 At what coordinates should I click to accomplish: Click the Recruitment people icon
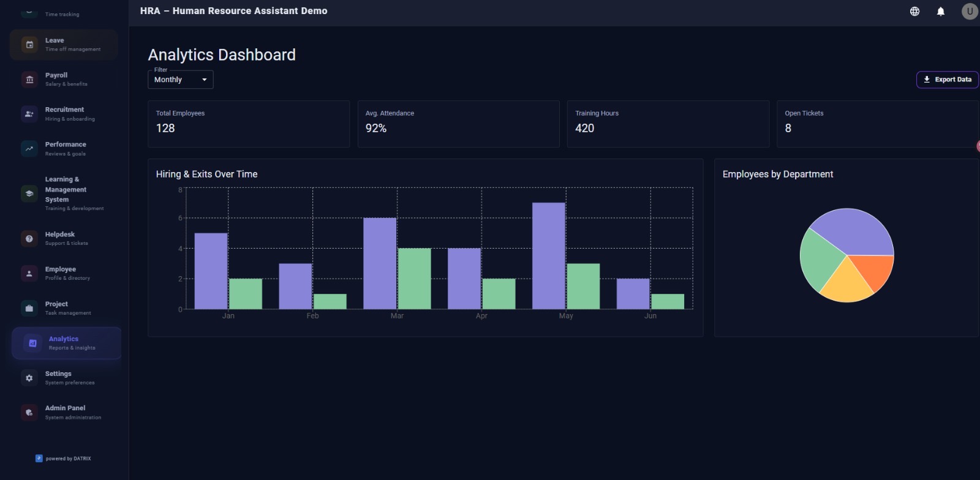point(29,114)
